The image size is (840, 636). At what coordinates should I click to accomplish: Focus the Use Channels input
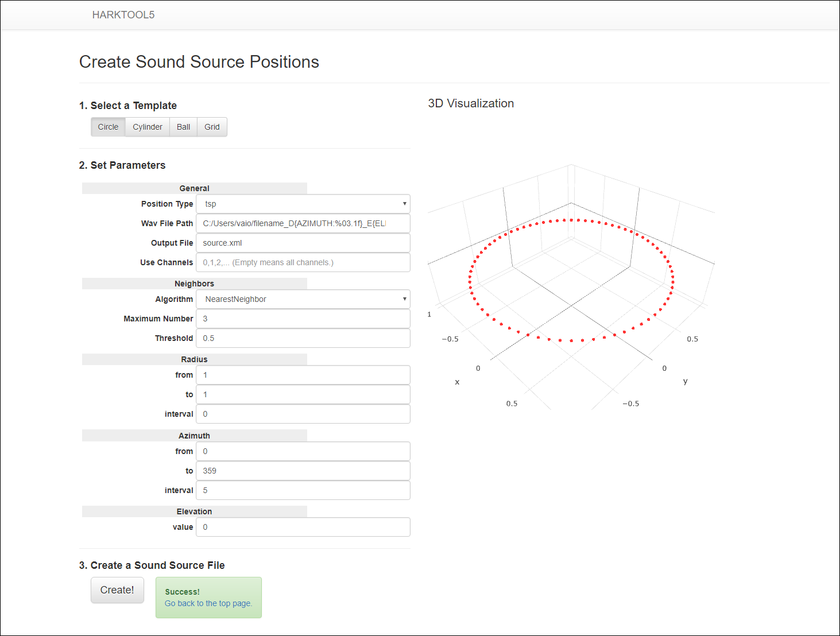click(303, 262)
